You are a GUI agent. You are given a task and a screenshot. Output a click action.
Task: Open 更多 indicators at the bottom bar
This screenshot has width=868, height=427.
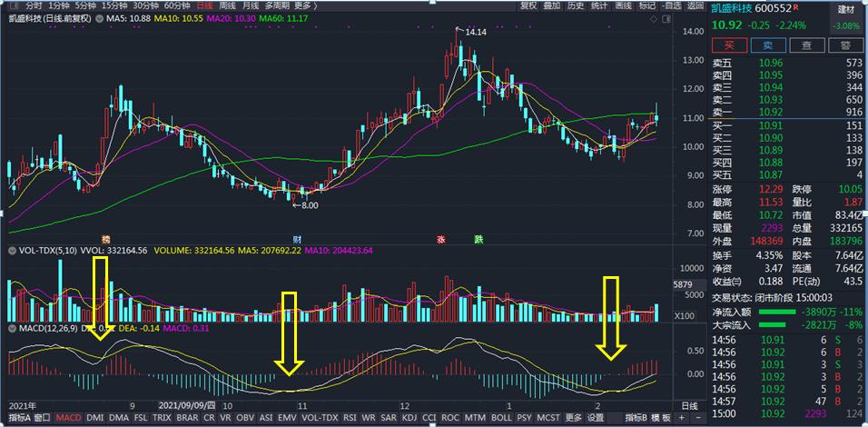point(574,417)
